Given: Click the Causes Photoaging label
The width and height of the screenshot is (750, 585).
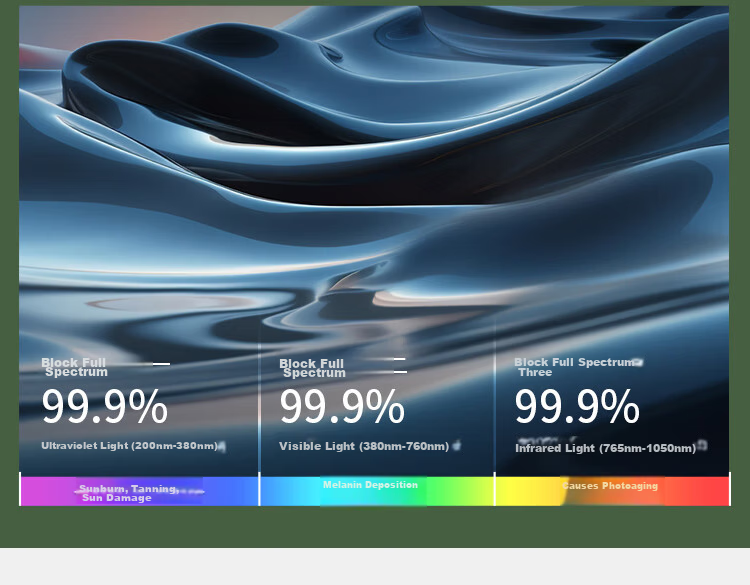Looking at the screenshot, I should [x=610, y=486].
